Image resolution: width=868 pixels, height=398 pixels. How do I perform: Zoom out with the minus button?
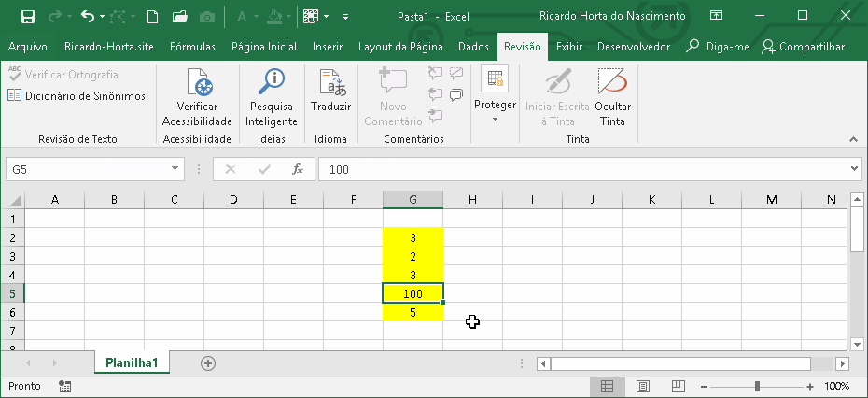pos(704,387)
